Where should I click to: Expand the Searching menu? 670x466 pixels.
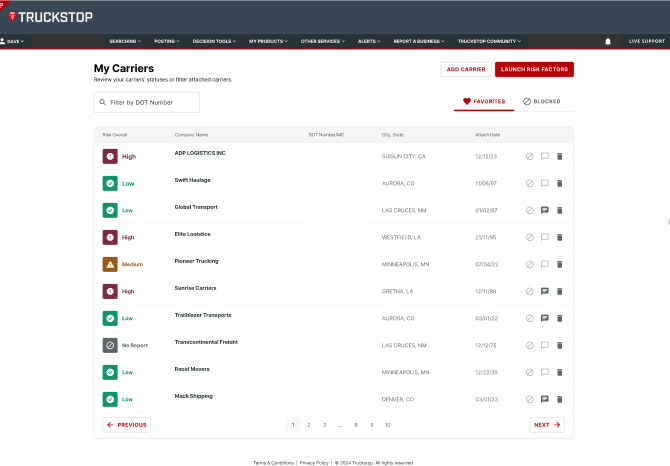[x=127, y=41]
